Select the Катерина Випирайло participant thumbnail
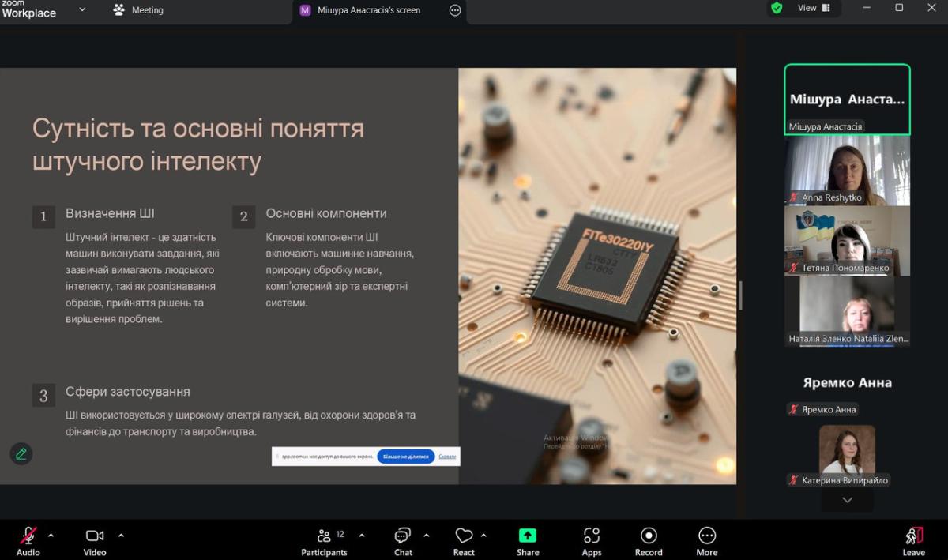 (x=847, y=456)
